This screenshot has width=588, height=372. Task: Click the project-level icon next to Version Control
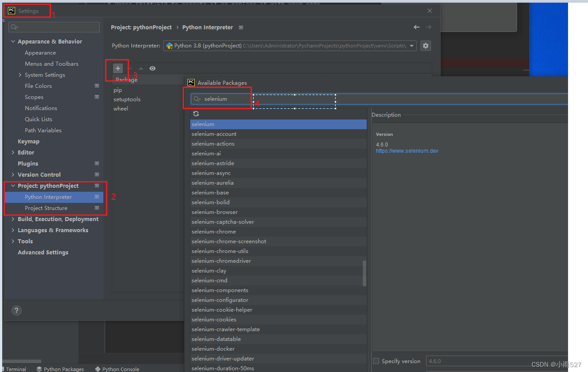click(x=97, y=174)
